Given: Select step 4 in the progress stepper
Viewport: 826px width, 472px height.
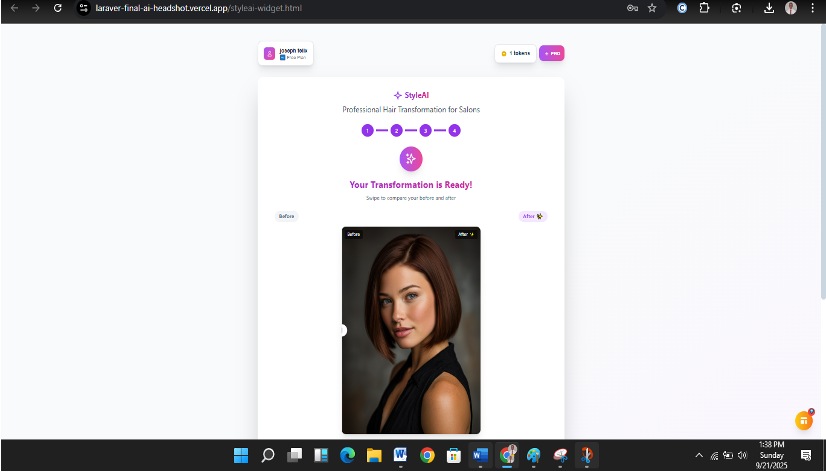Looking at the screenshot, I should 454,130.
